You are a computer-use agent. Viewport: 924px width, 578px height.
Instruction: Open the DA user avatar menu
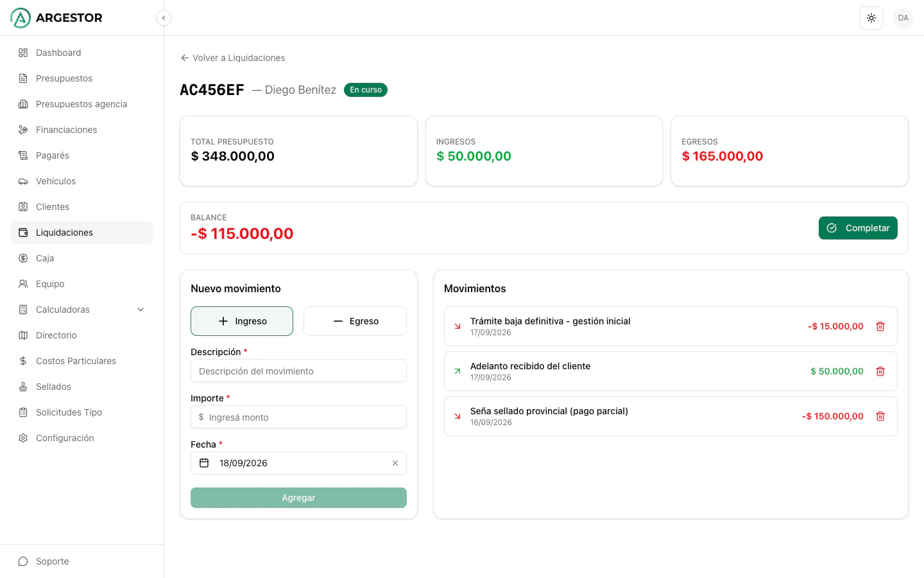pyautogui.click(x=903, y=18)
